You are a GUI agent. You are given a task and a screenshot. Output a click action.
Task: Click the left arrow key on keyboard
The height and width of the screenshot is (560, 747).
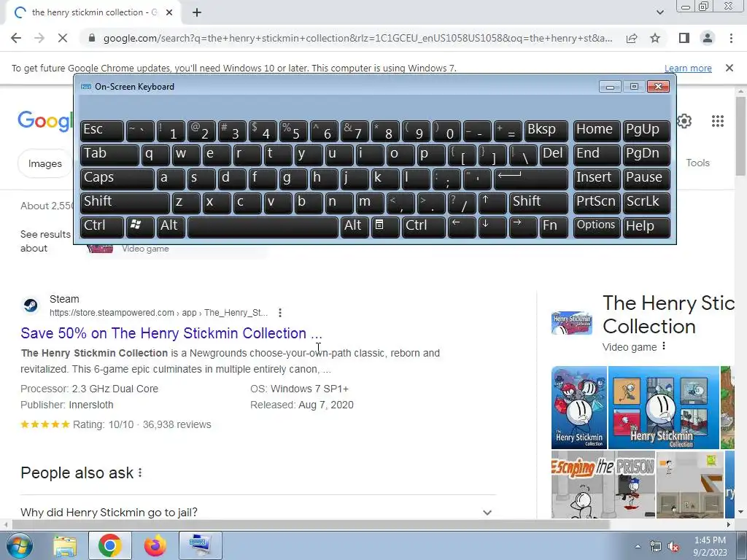coord(461,226)
